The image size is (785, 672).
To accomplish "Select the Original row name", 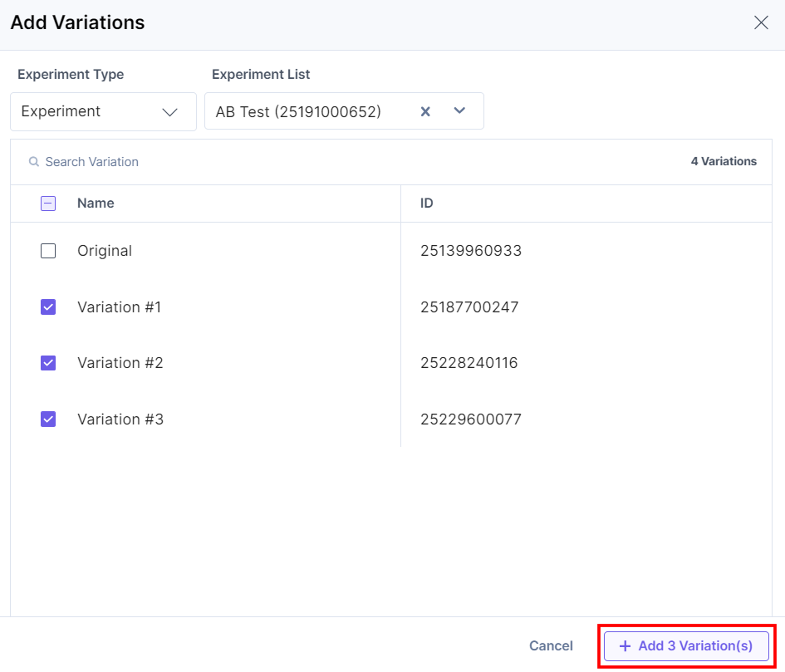I will point(105,251).
